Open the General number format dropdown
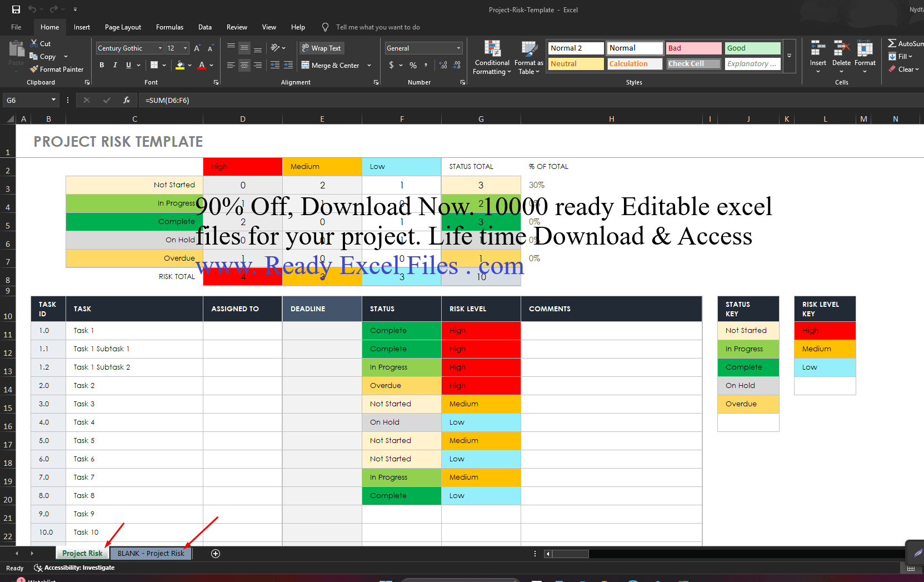 (458, 48)
